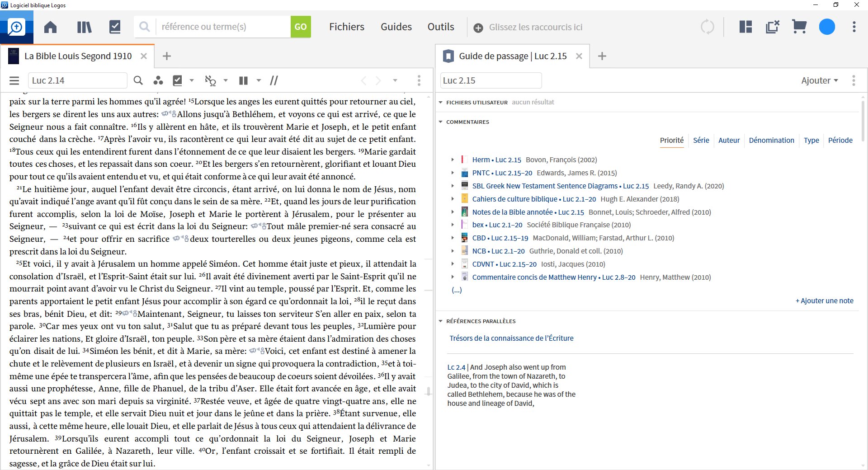
Task: Open the Guides menu
Action: [x=396, y=27]
